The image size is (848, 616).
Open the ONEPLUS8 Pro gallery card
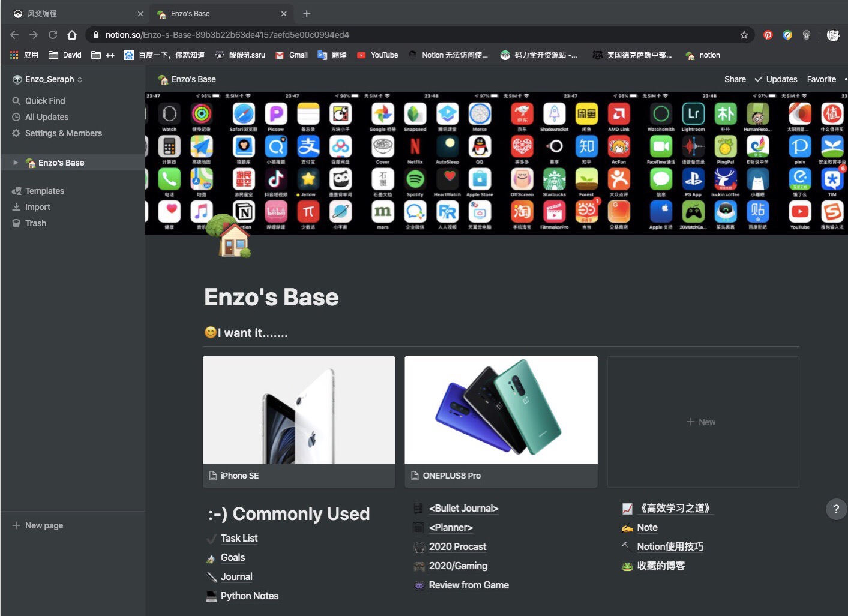[x=501, y=422]
